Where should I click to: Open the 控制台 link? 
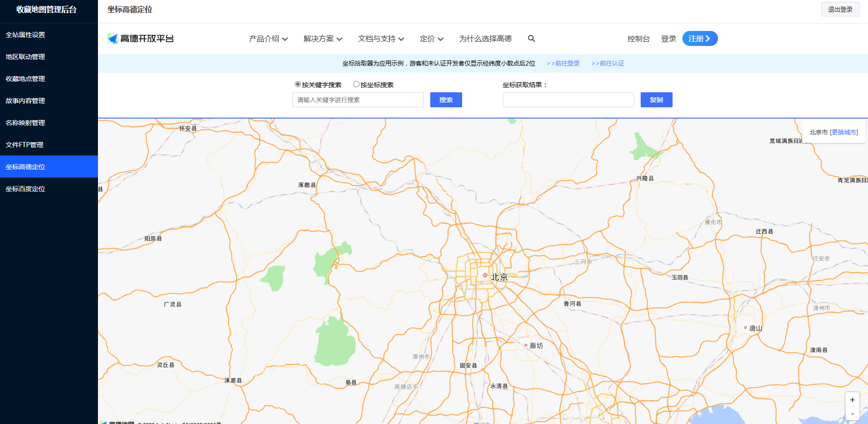tap(638, 39)
